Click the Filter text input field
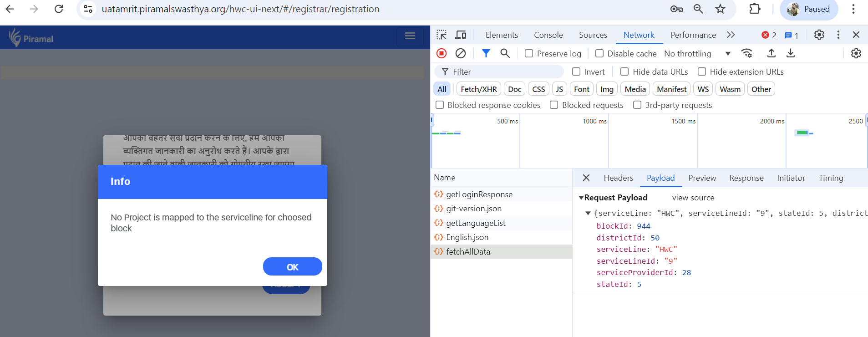 point(505,72)
